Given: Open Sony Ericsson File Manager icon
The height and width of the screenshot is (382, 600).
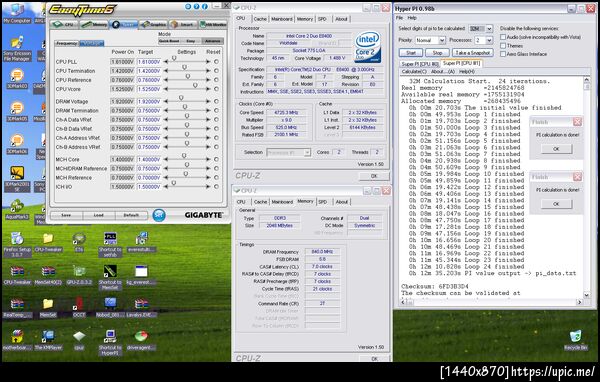Looking at the screenshot, I should point(17,49).
